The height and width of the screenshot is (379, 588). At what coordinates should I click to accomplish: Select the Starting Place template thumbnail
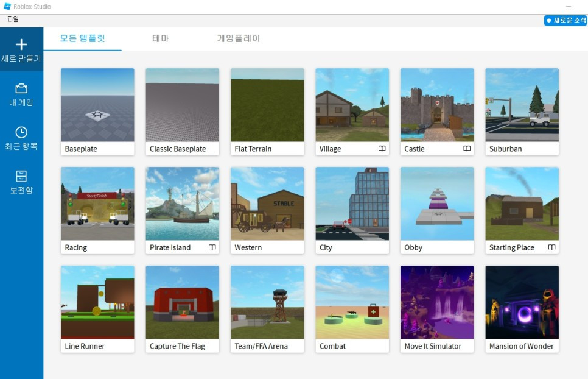[522, 204]
